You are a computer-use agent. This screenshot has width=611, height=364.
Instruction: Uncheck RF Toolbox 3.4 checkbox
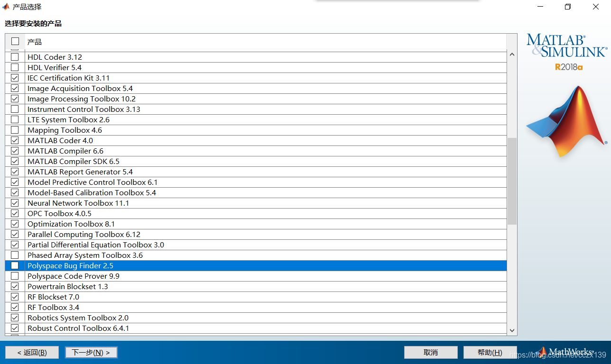pyautogui.click(x=15, y=307)
